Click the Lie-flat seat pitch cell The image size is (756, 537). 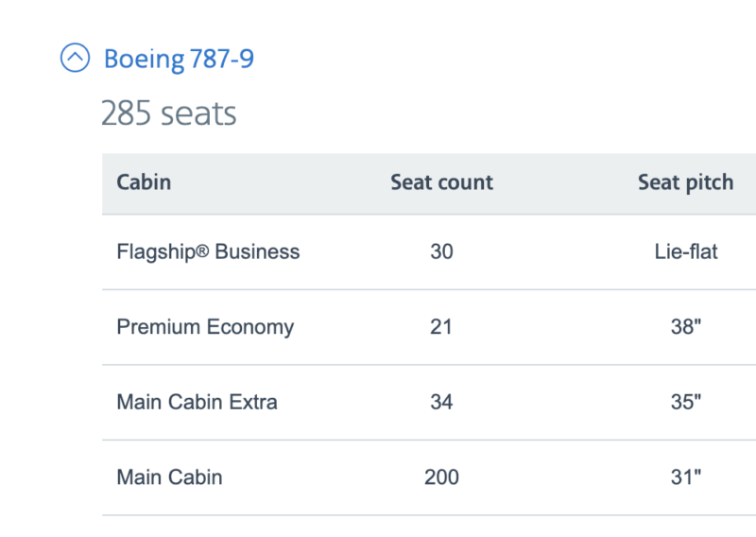tap(685, 251)
